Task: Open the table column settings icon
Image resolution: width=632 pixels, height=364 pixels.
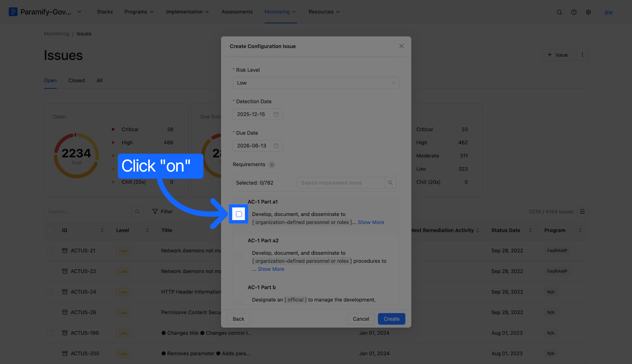Action: click(x=582, y=212)
